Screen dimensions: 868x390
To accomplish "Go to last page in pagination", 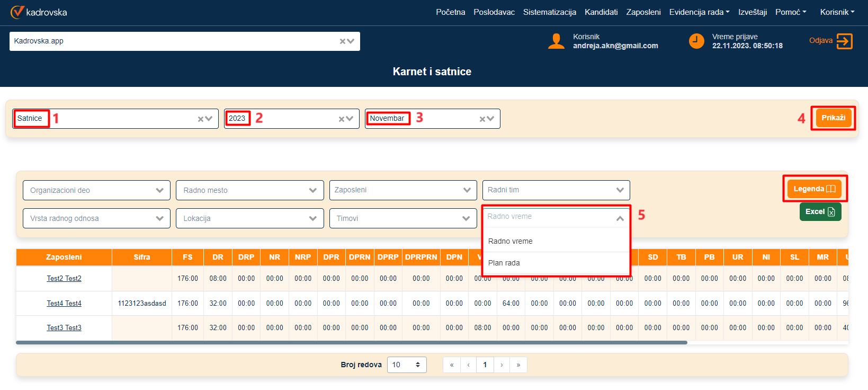I will (518, 365).
